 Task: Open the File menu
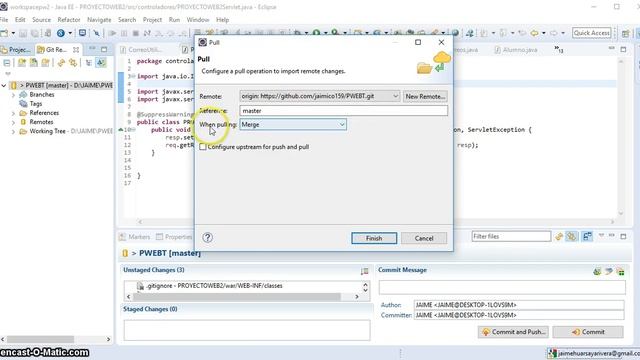click(x=4, y=20)
